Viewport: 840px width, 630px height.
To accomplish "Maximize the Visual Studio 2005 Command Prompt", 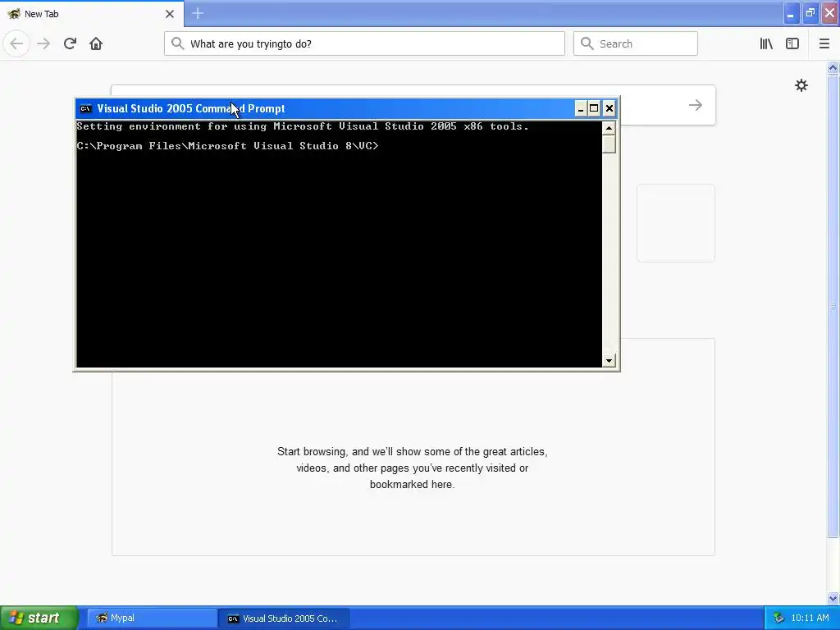I will pyautogui.click(x=594, y=109).
